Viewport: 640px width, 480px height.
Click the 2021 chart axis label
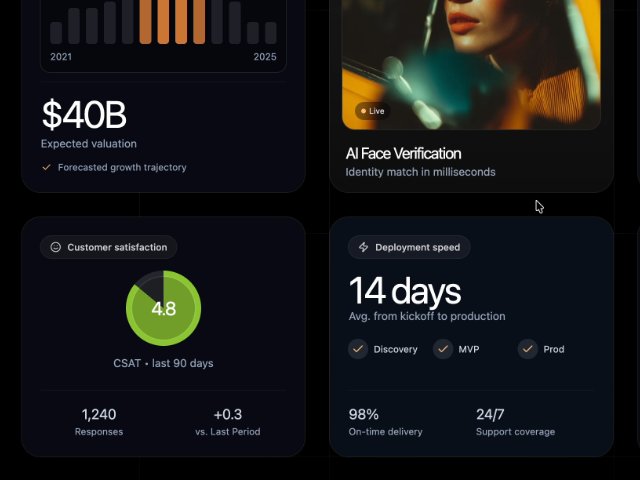tap(61, 57)
